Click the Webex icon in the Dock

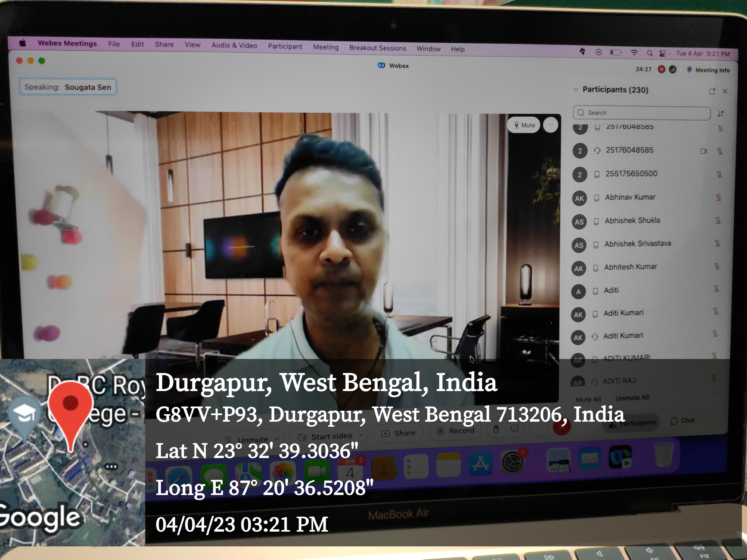point(620,457)
